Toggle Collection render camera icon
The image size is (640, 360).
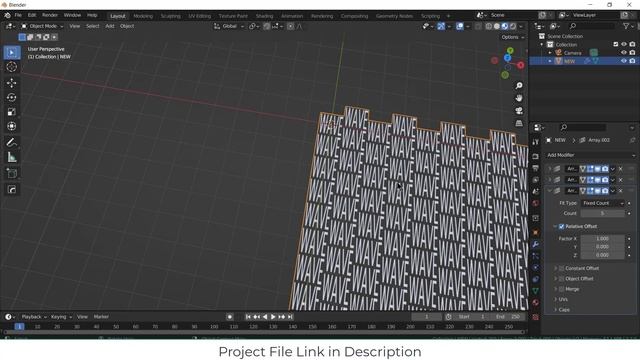pyautogui.click(x=632, y=44)
